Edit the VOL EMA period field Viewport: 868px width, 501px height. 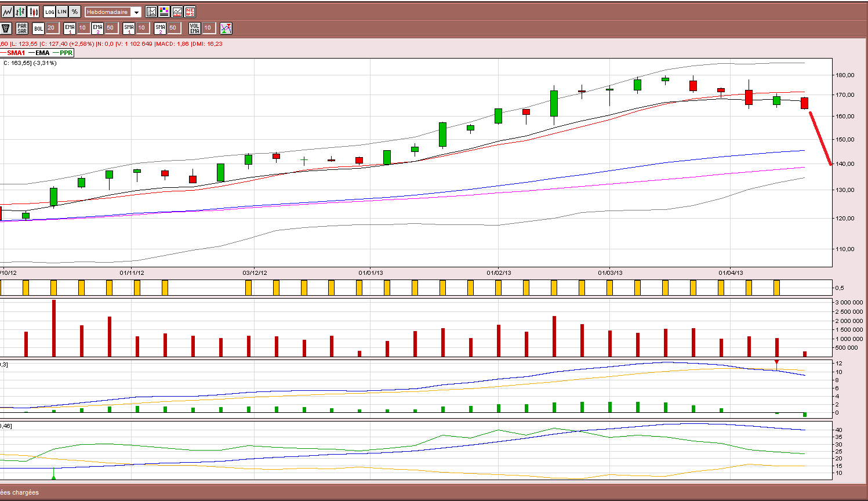[209, 28]
